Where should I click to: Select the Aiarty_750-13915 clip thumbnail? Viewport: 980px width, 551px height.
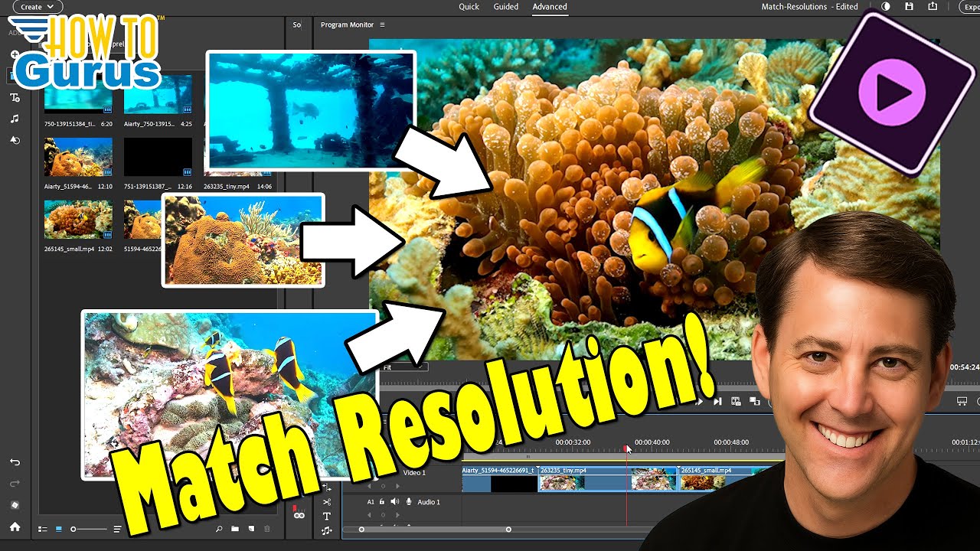click(158, 93)
